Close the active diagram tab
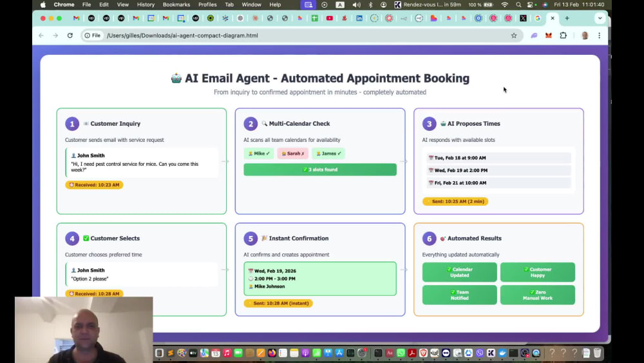644x363 pixels. click(x=553, y=18)
